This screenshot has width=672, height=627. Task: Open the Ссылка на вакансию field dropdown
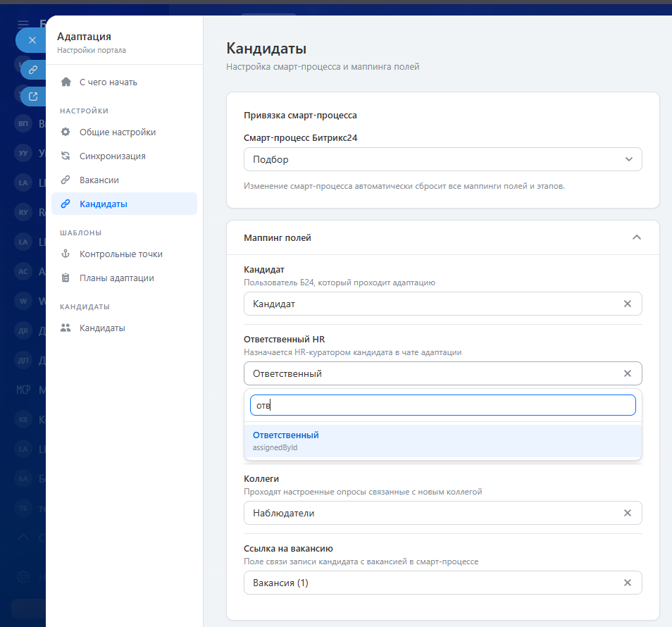[430, 583]
